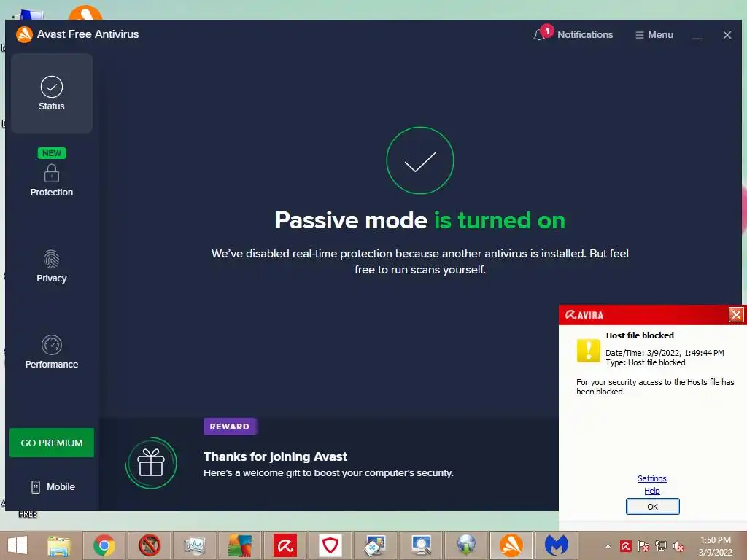Open the Status section in Avast sidebar
Screen dimensions: 747x560
tap(52, 93)
